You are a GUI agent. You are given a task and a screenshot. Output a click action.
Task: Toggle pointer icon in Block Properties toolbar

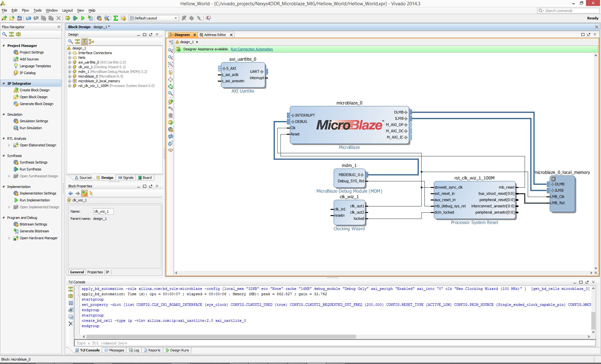point(91,193)
